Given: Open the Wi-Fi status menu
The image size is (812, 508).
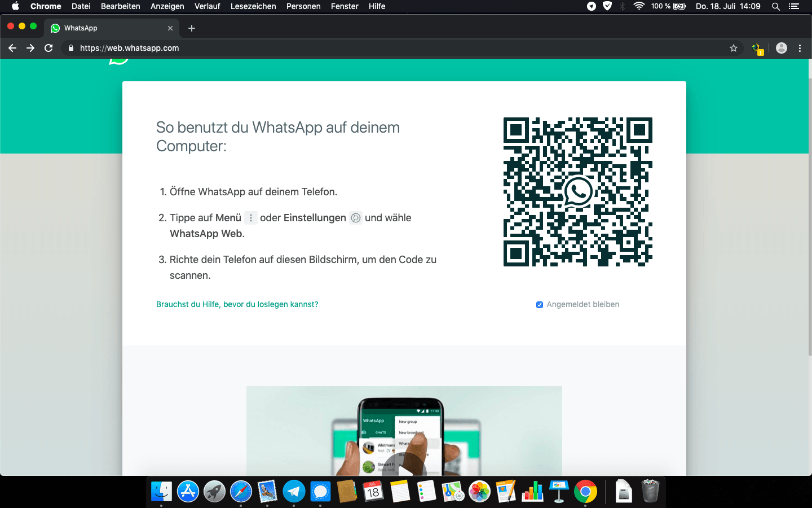Looking at the screenshot, I should (x=639, y=6).
